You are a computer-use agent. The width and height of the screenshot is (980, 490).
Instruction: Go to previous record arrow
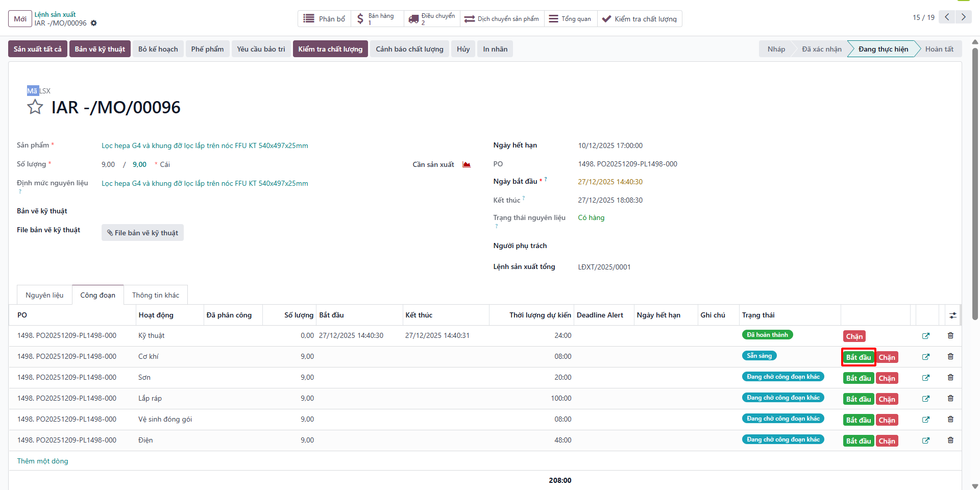coord(947,17)
